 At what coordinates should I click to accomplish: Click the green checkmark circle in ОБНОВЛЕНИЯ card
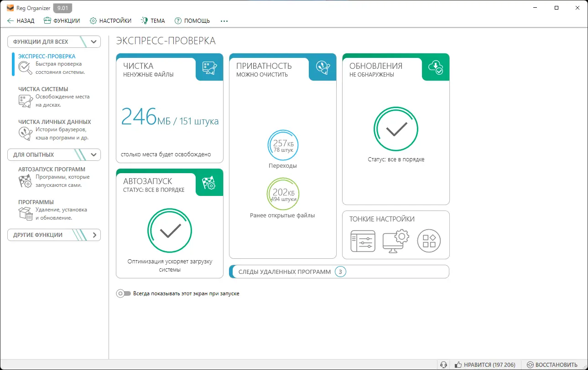coord(396,129)
